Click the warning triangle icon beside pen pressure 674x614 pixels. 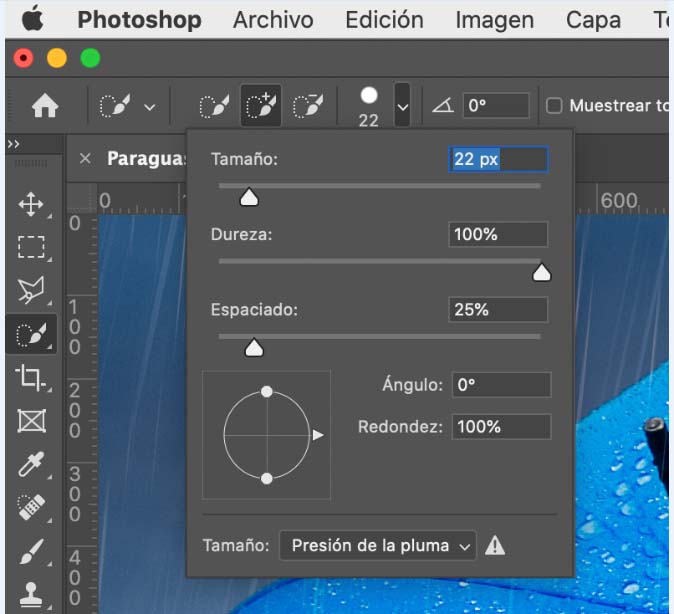tap(495, 546)
